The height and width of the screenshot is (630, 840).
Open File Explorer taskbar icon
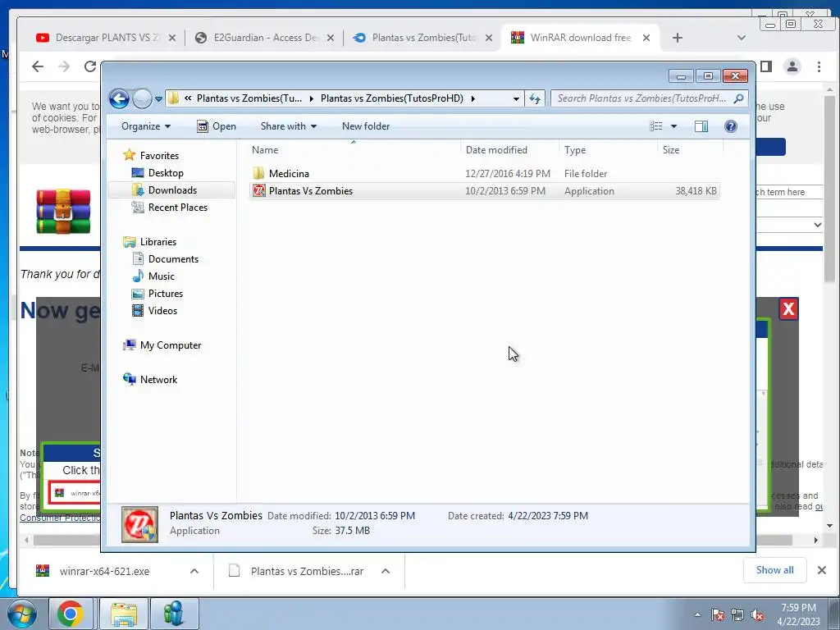[x=125, y=614]
